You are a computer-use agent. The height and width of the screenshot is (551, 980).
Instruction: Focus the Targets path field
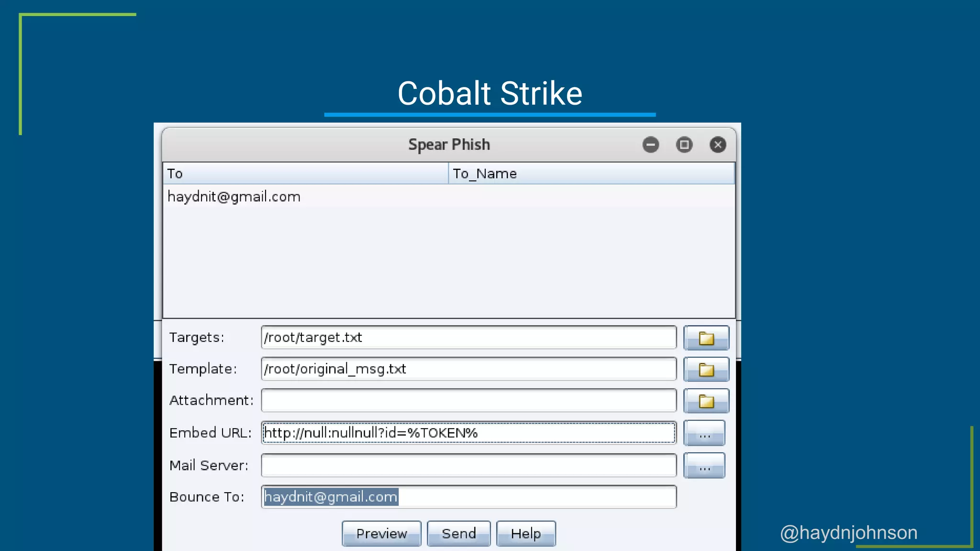point(469,338)
